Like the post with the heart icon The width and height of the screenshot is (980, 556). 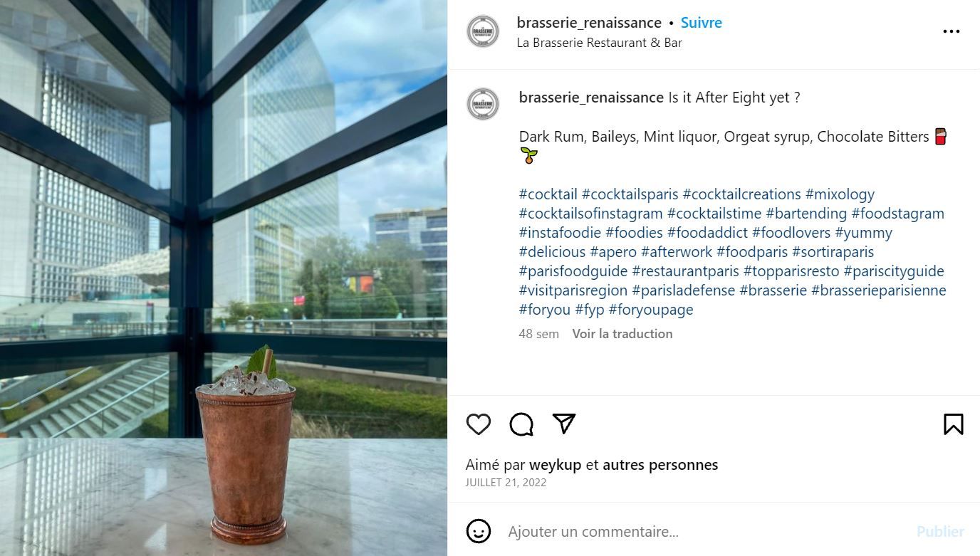479,424
